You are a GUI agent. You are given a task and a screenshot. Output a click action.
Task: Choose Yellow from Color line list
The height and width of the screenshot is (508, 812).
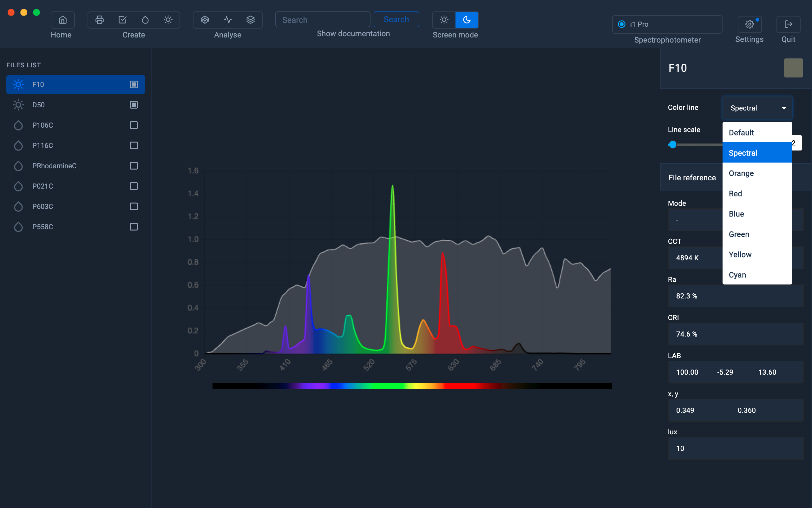pyautogui.click(x=757, y=254)
